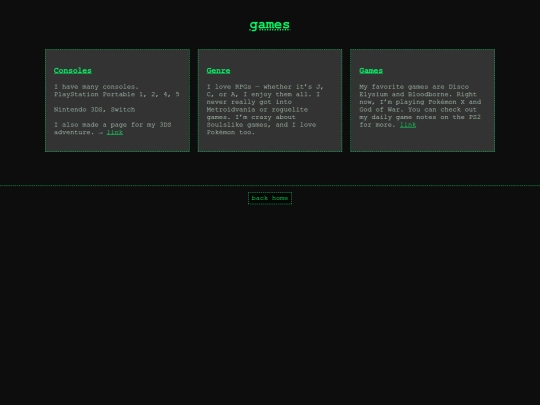
Task: Click the 'Metroidvania or roguelite' line
Action: click(257, 110)
